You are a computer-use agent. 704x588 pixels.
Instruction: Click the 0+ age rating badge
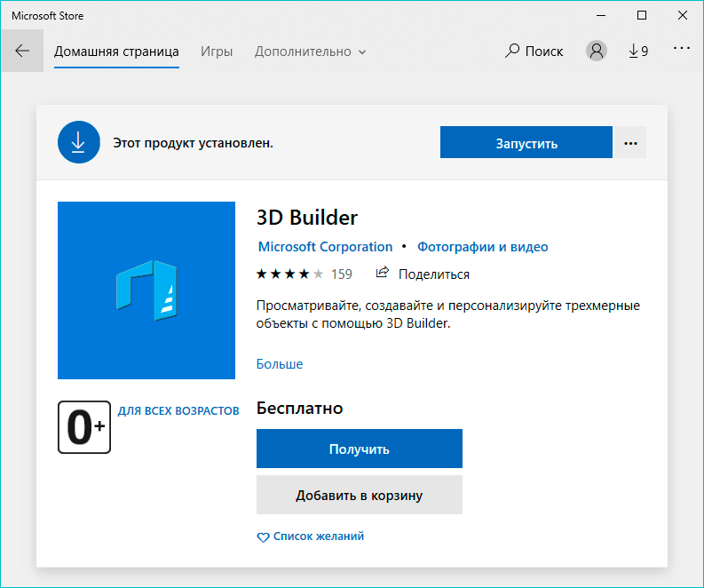(x=84, y=427)
